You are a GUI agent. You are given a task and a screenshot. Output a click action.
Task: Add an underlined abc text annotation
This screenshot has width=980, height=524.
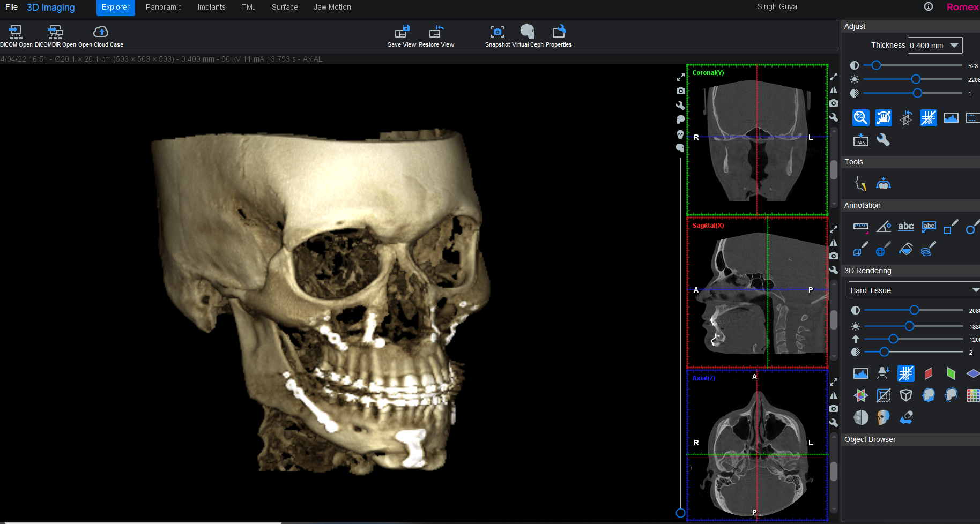click(906, 227)
